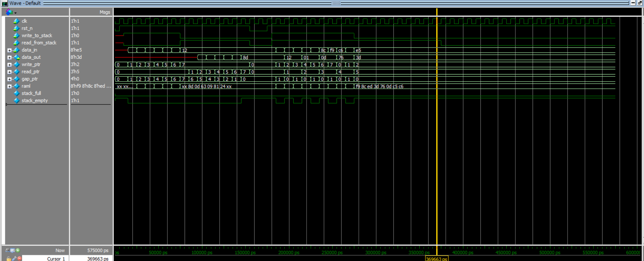Click the data_out bus icon
644x261 pixels.
click(x=16, y=57)
